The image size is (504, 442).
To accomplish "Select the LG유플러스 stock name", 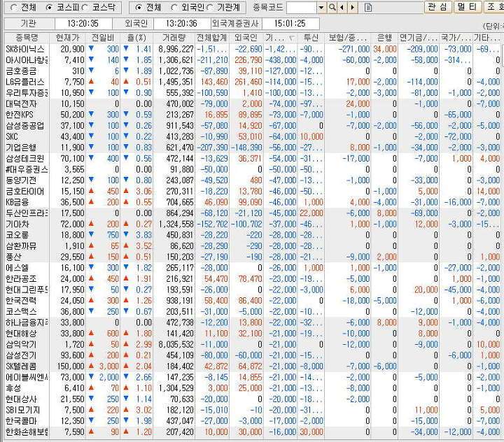I will point(25,82).
